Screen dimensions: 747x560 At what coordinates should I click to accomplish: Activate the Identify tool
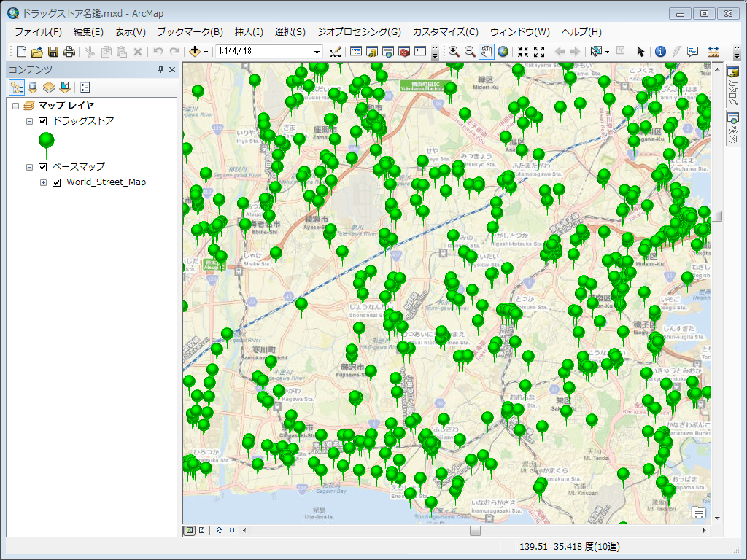pyautogui.click(x=660, y=52)
